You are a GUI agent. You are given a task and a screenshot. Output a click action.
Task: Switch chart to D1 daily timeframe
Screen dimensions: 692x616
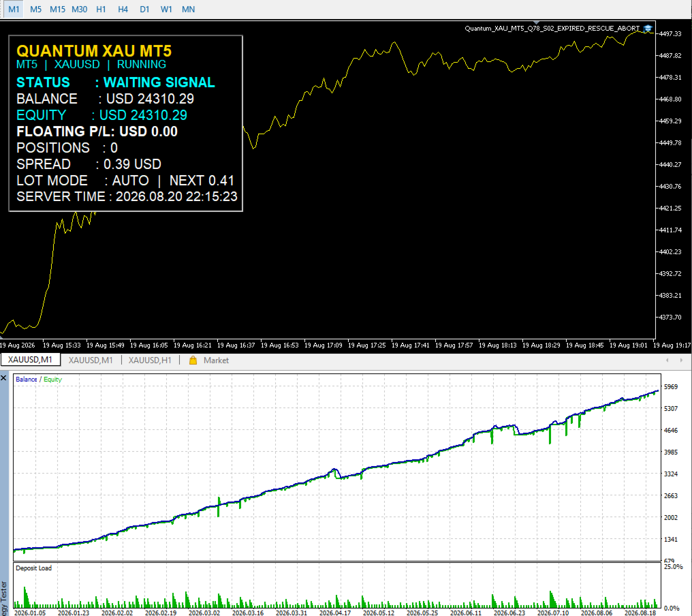[x=144, y=10]
